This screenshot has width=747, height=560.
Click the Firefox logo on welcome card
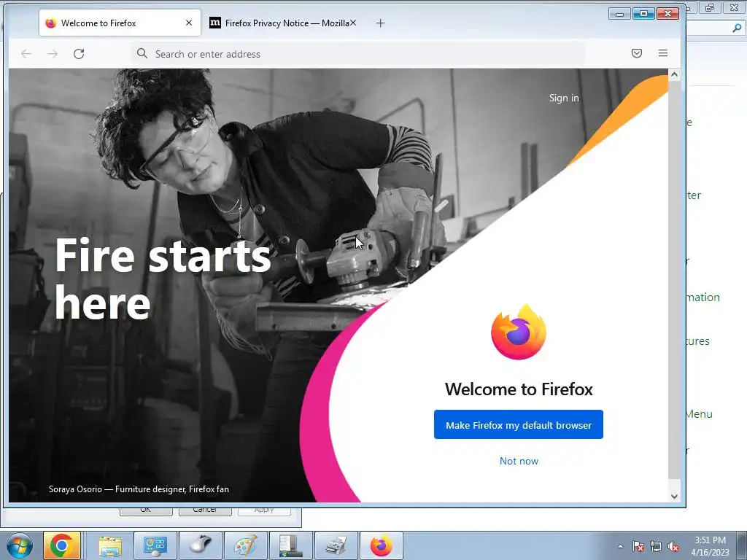click(x=519, y=332)
